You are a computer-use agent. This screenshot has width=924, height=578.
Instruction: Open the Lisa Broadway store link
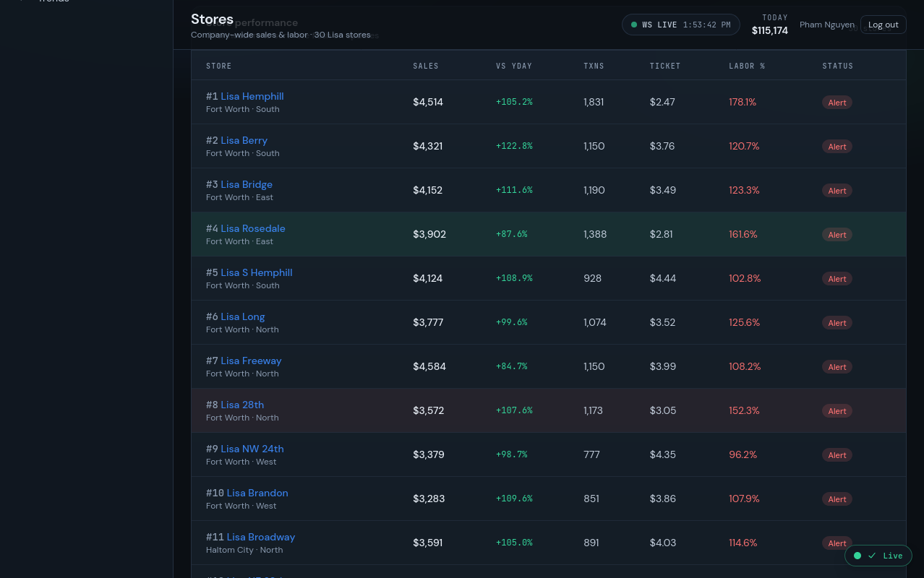point(261,537)
